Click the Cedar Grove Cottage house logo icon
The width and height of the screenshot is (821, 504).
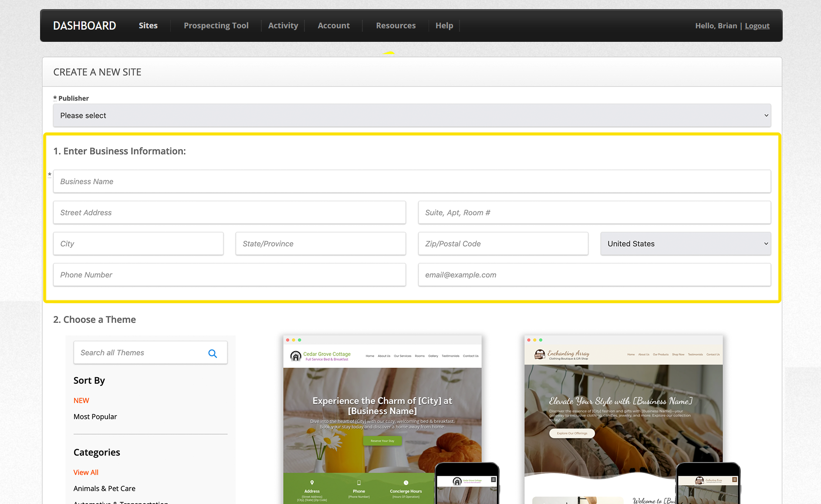296,356
